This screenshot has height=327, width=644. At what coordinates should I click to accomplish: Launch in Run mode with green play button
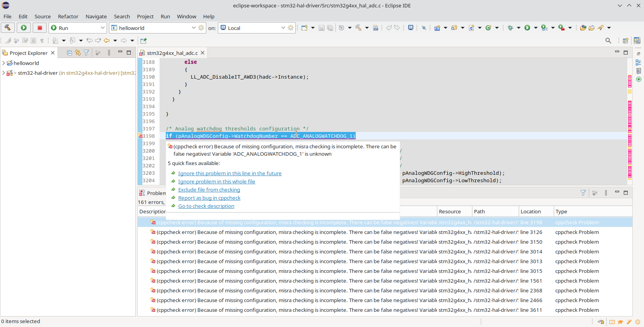tap(24, 28)
